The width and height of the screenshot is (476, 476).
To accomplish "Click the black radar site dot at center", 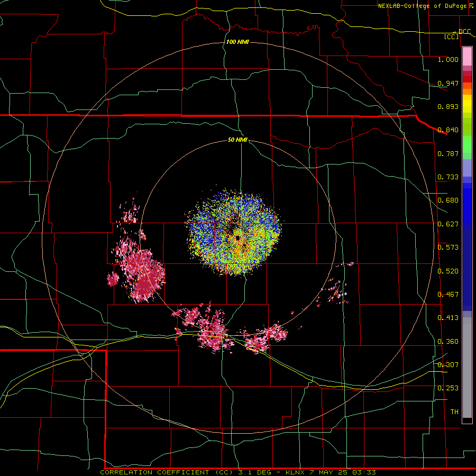I will [237, 237].
